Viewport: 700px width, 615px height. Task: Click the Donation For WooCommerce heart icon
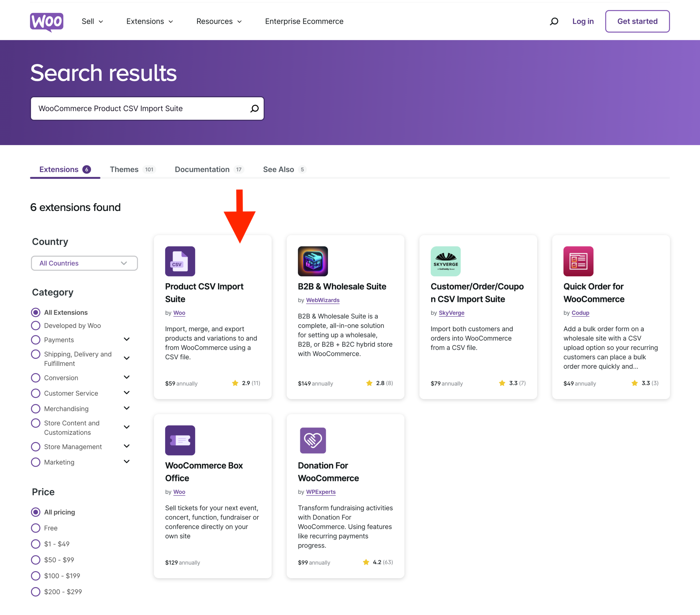[312, 440]
